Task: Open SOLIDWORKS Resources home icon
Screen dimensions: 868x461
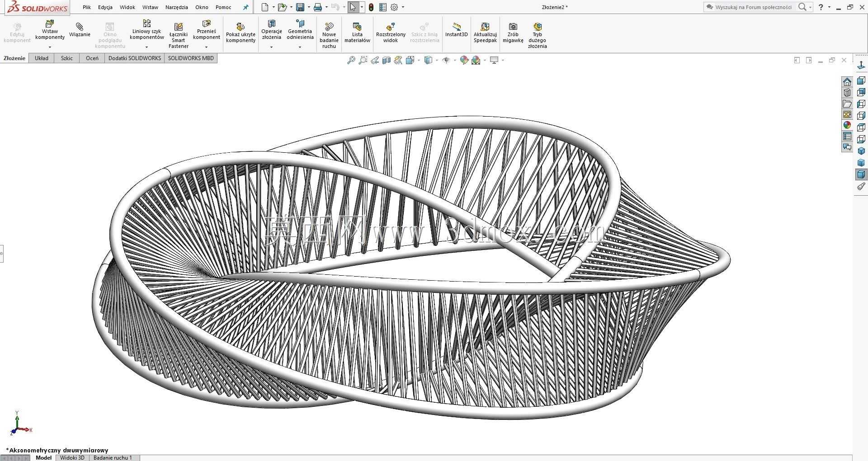Action: 847,82
